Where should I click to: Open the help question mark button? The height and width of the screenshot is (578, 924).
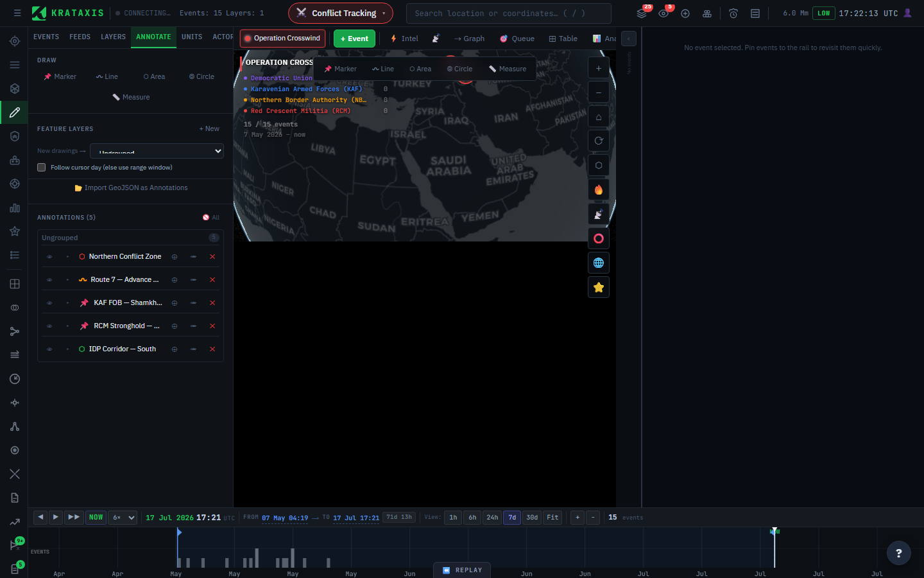[x=898, y=553]
